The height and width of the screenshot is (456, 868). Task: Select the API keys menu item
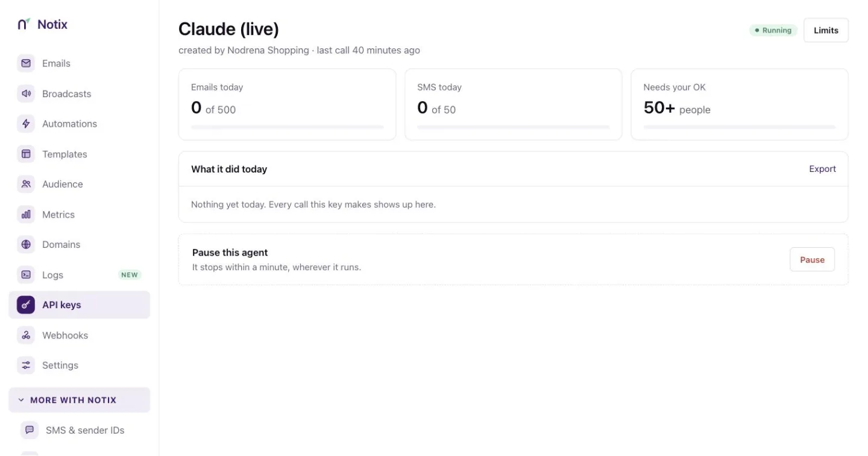coord(79,305)
